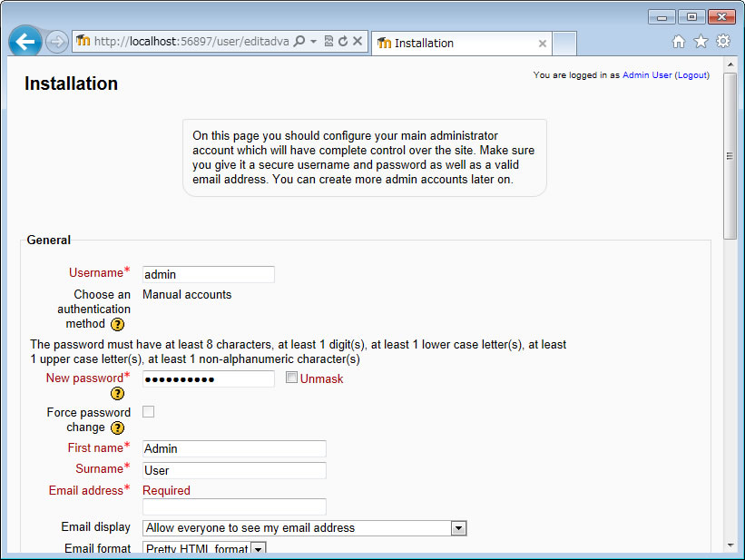This screenshot has width=745, height=560.
Task: Open address bar autocomplete dropdown arrow
Action: (313, 42)
